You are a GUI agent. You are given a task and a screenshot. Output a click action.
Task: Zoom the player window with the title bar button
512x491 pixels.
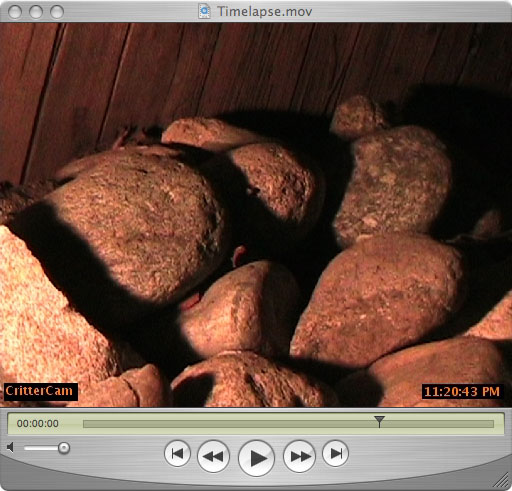pos(57,12)
